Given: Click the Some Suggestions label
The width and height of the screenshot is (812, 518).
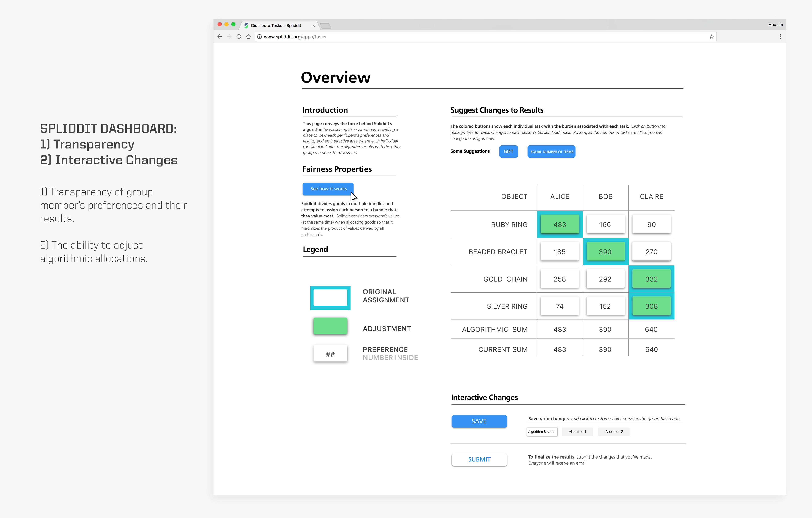Looking at the screenshot, I should (470, 151).
